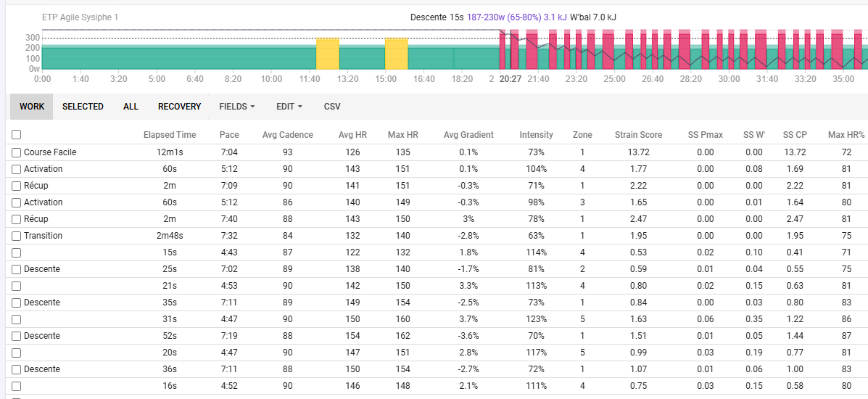The image size is (868, 399).
Task: Open the SELECTED intervals tab
Action: click(83, 107)
